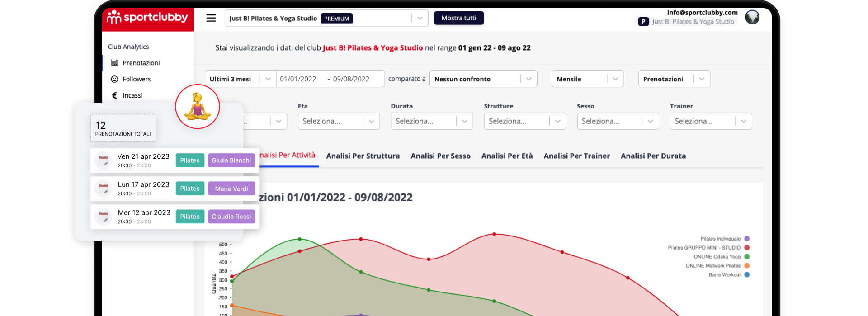868x316 pixels.
Task: Click the Mostra tutti button
Action: tap(459, 18)
